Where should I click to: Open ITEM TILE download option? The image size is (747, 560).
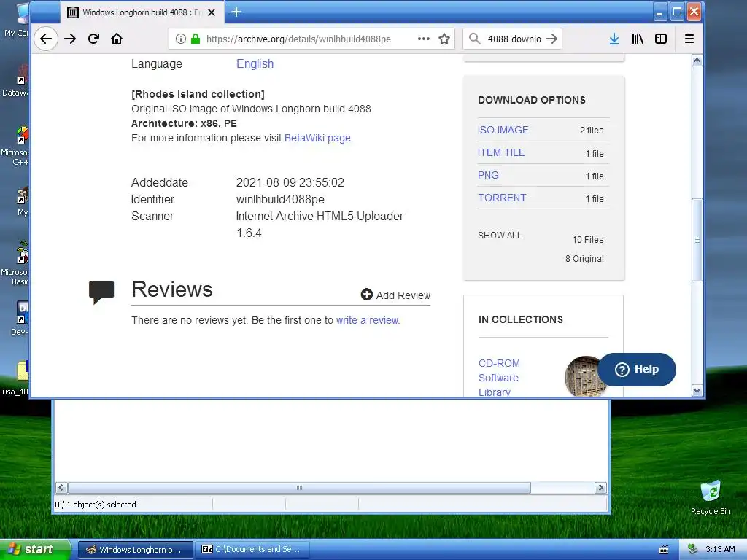[x=501, y=153]
